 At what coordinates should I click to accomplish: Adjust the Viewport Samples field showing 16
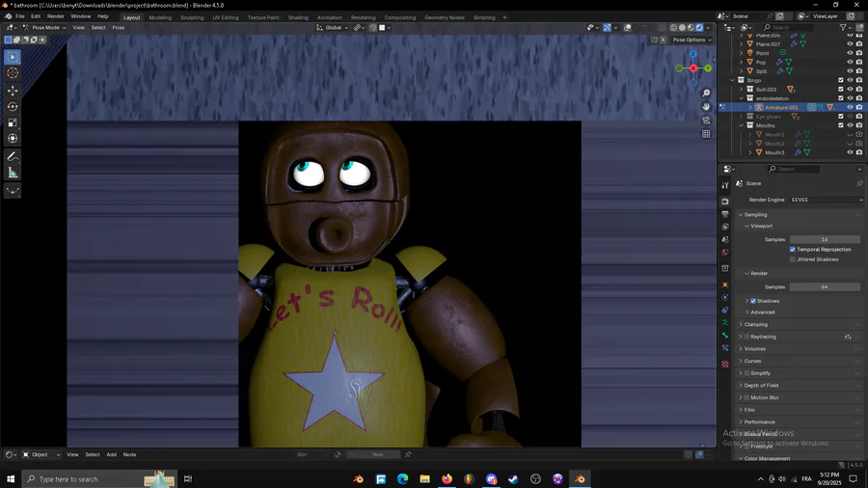(825, 239)
